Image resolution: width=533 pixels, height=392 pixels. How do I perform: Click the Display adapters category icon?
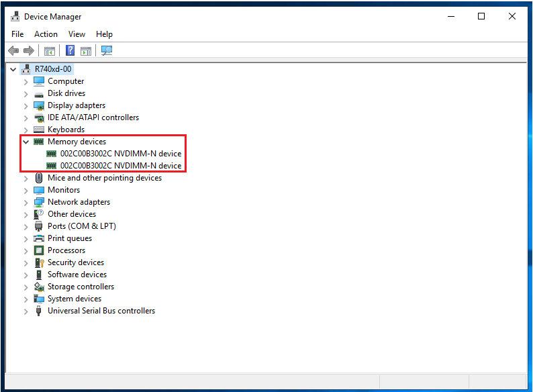coord(39,106)
